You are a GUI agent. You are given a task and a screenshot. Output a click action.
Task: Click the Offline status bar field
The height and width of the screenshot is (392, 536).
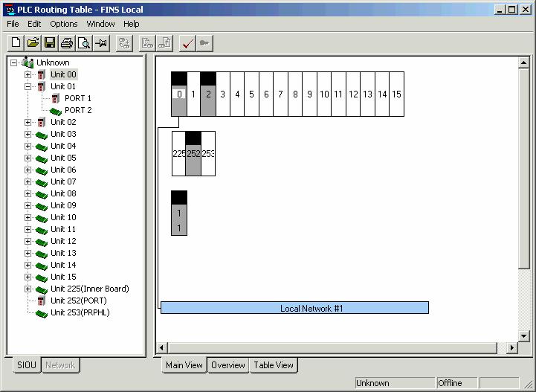pyautogui.click(x=456, y=383)
